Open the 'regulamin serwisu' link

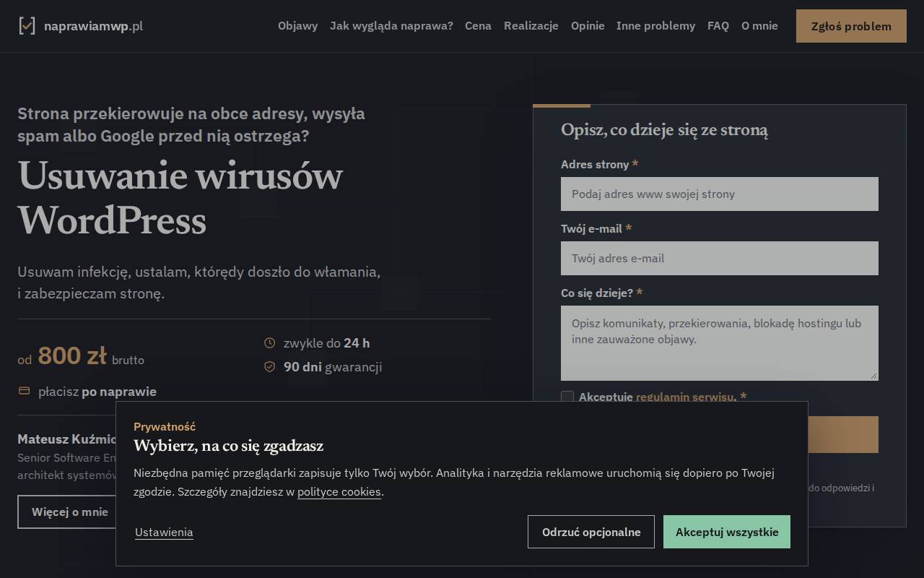click(x=684, y=397)
